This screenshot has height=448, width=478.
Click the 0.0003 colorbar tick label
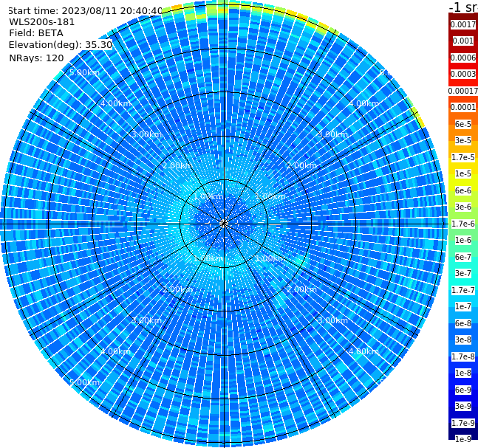tap(463, 74)
